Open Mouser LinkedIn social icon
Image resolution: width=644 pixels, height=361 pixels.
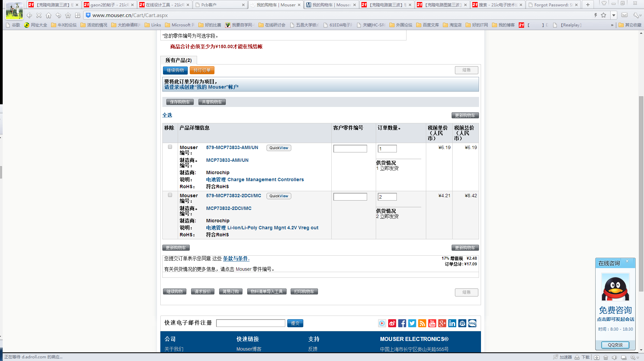pyautogui.click(x=452, y=323)
